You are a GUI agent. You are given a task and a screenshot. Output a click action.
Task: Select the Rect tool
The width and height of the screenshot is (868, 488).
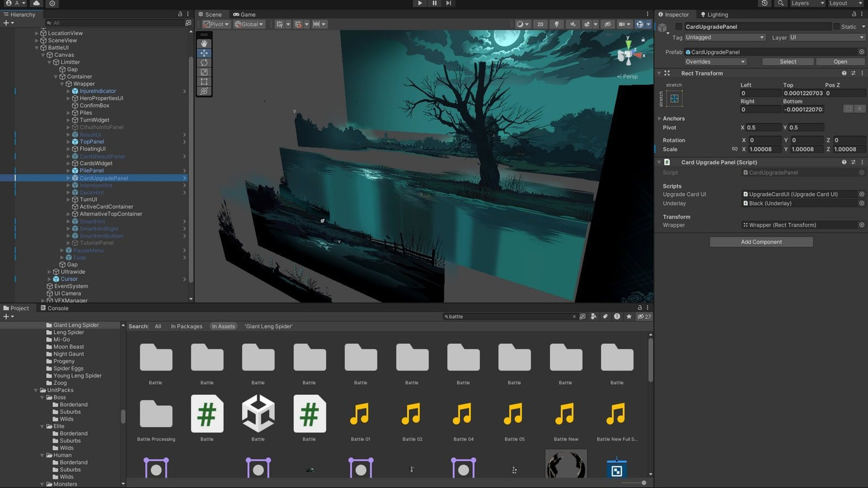204,82
